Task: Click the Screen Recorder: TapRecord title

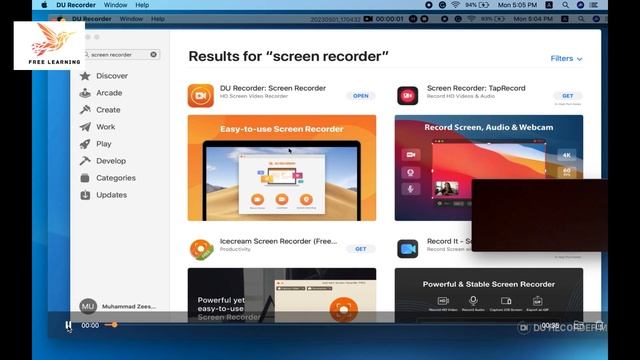Action: tap(476, 88)
